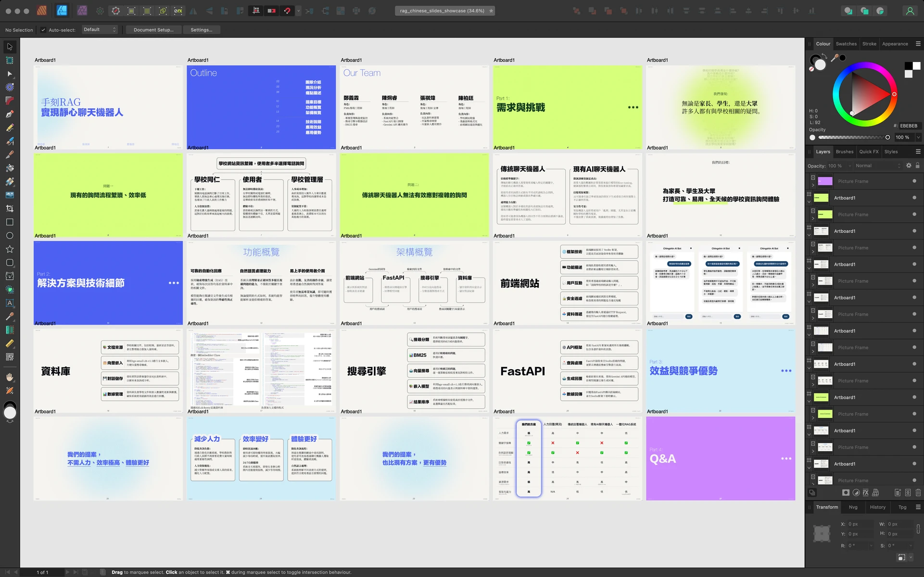Delete selected layer using trash icon
The height and width of the screenshot is (577, 924).
[918, 493]
